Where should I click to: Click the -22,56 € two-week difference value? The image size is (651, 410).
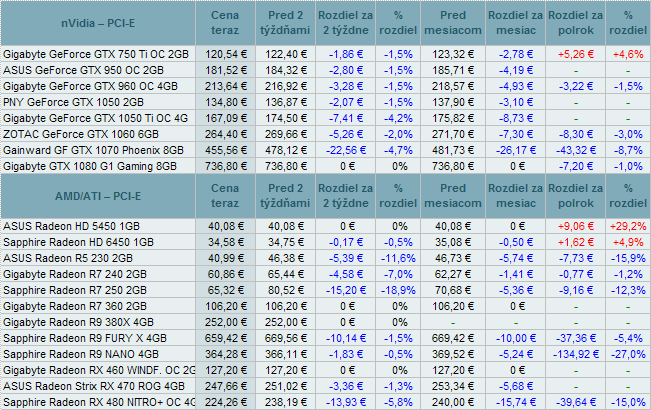(x=346, y=150)
